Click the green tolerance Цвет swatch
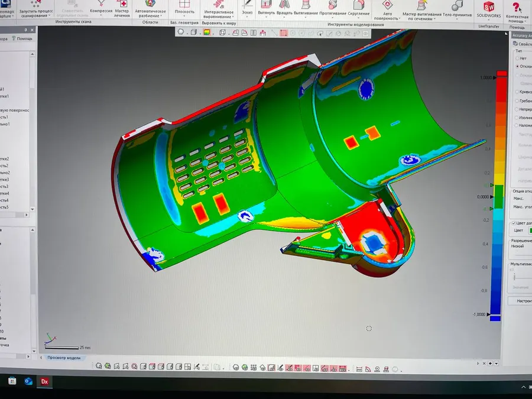This screenshot has height=399, width=532. click(x=530, y=231)
